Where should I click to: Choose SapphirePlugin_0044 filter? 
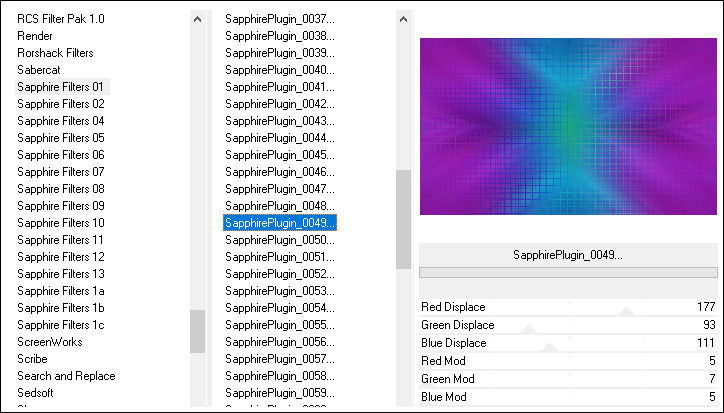click(280, 138)
